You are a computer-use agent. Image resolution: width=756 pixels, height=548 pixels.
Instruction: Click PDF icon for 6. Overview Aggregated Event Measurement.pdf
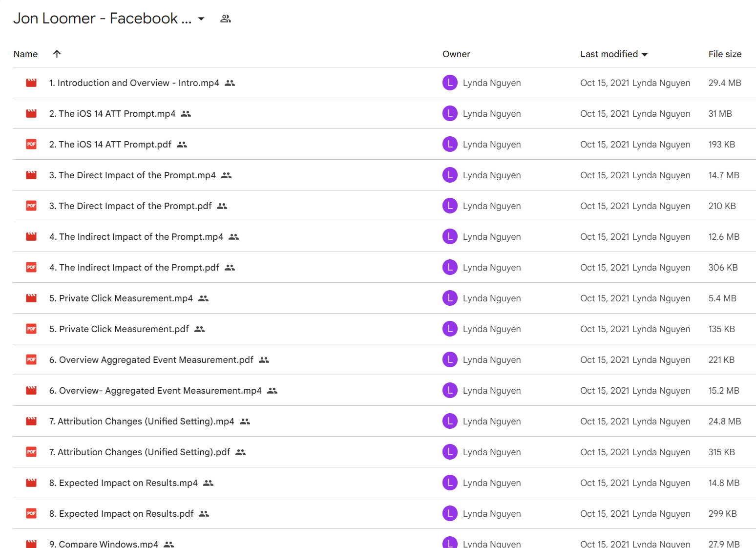[31, 360]
